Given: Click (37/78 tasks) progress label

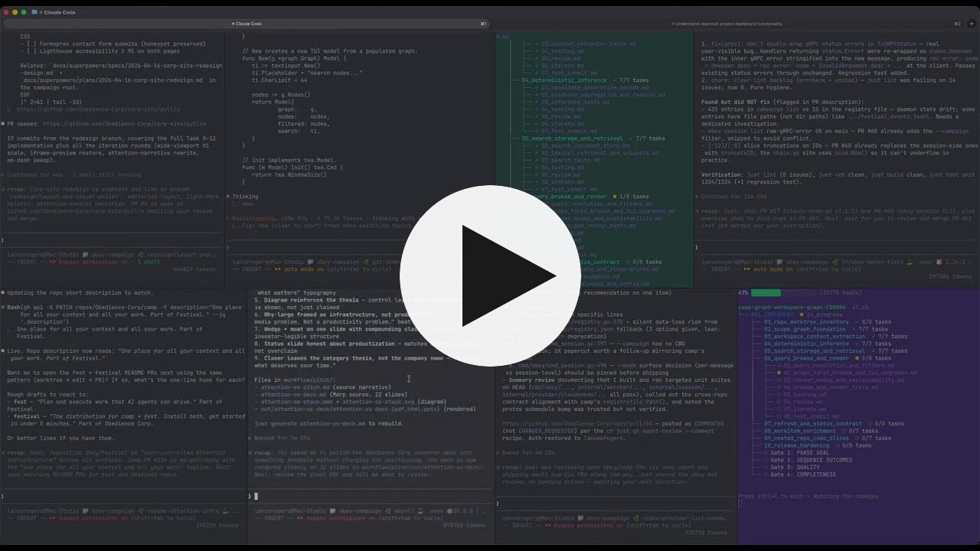Looking at the screenshot, I should (841, 292).
